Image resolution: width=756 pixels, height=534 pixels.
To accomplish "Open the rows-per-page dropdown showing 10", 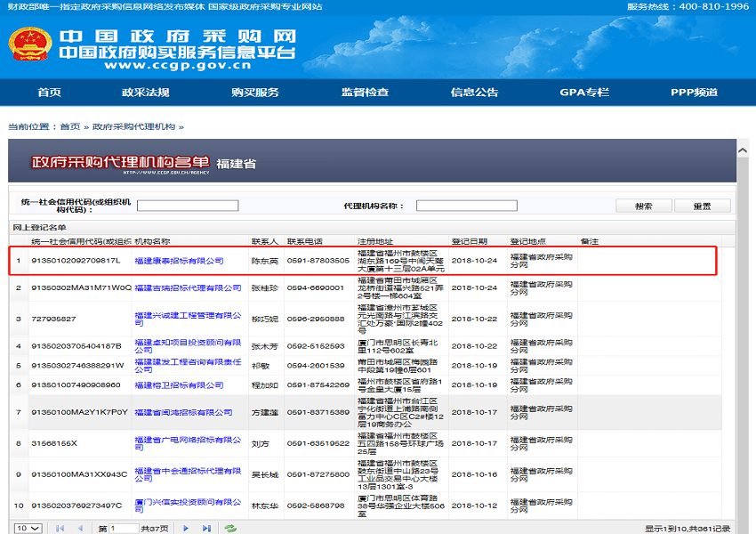I will (x=28, y=528).
